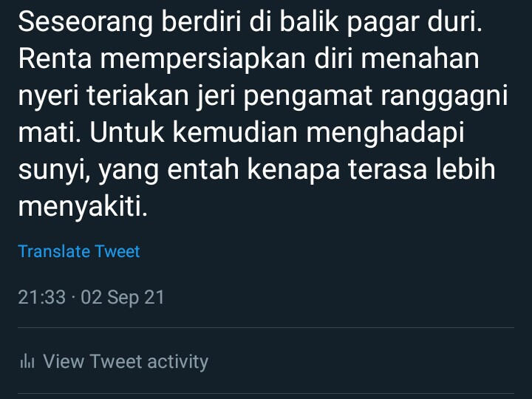Click the phrase terasa lebih
The image size is (532, 399).
(422, 168)
